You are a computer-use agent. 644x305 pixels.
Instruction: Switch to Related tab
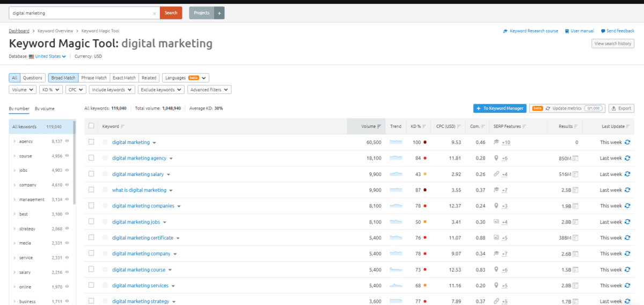click(x=149, y=78)
